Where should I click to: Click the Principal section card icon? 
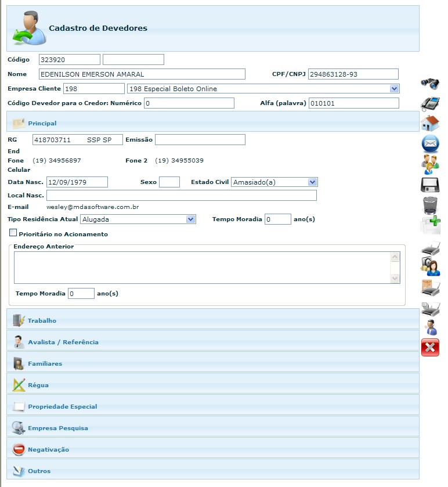tap(19, 123)
